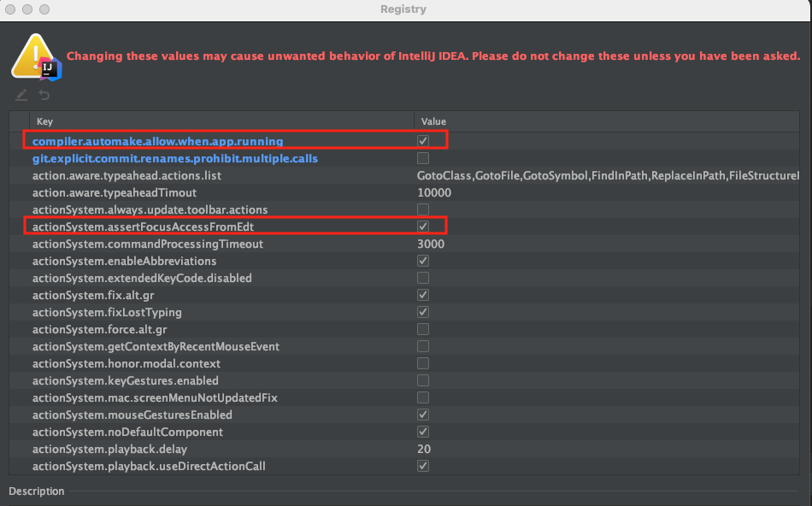
Task: Select actionSystem.playback.delay value 20
Action: [x=424, y=449]
